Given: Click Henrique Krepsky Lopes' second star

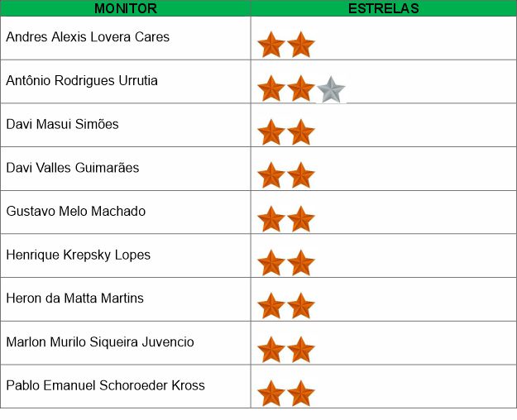Looking at the screenshot, I should [301, 263].
